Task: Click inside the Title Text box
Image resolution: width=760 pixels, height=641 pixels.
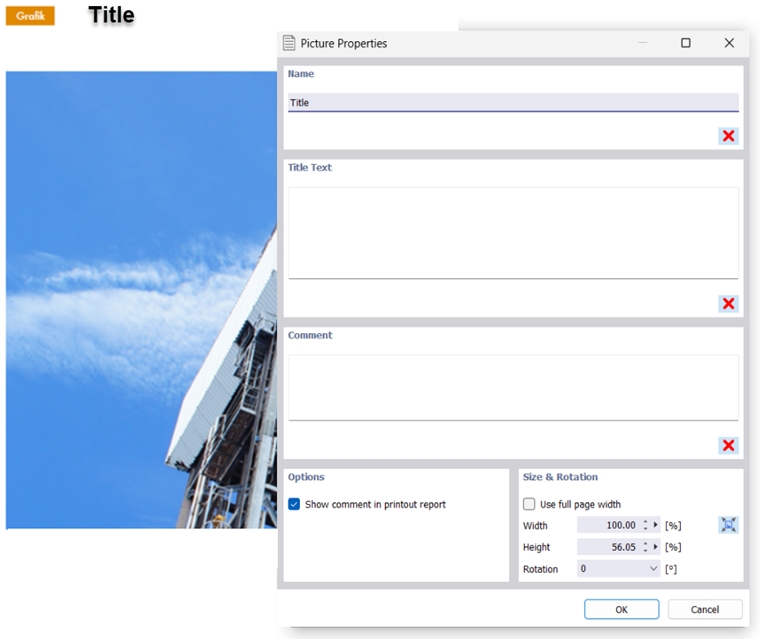Action: point(513,233)
